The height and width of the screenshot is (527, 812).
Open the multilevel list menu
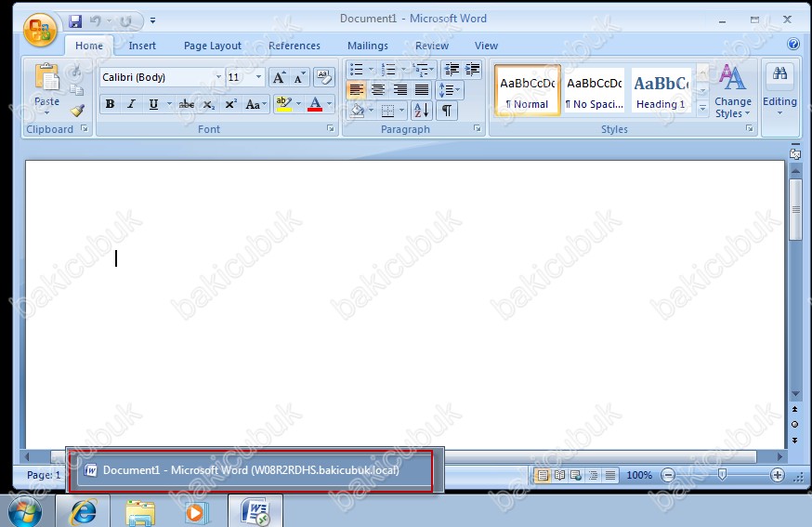coord(423,70)
